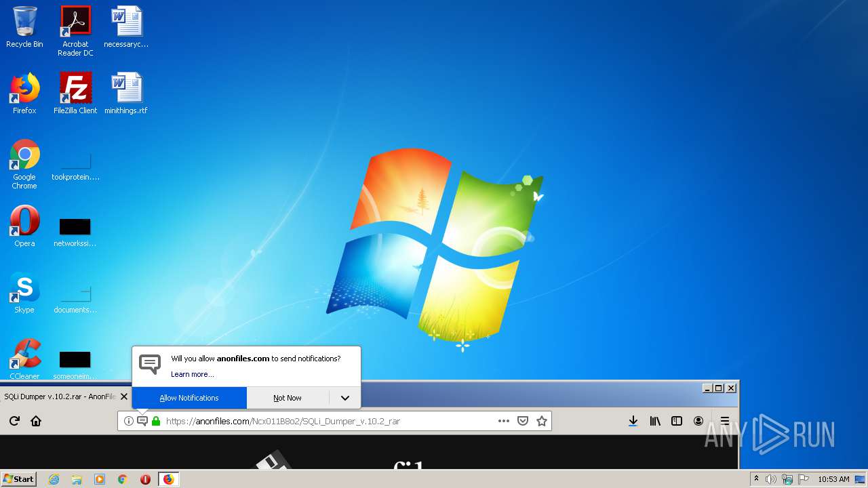The height and width of the screenshot is (488, 868).
Task: Launch the Google Chrome desktop shortcut
Action: pyautogui.click(x=24, y=164)
